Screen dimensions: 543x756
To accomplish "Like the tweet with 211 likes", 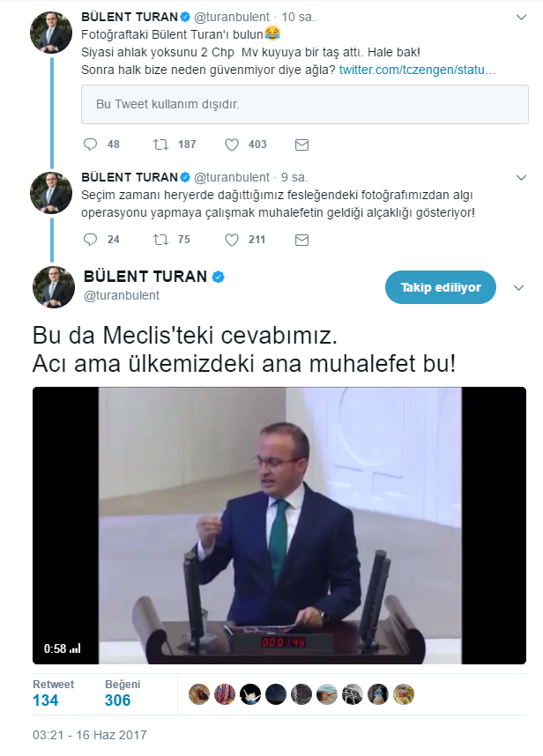I will click(x=232, y=239).
